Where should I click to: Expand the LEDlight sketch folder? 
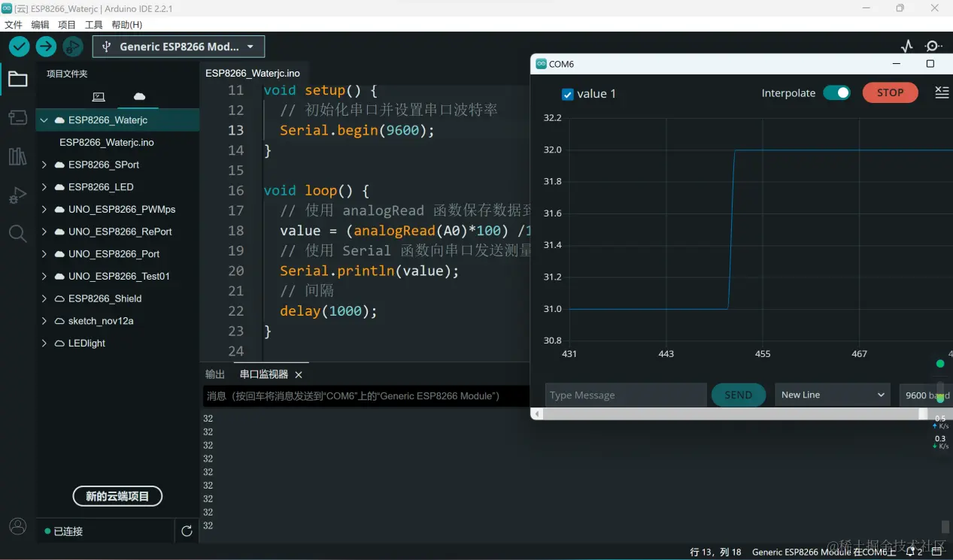(x=44, y=344)
